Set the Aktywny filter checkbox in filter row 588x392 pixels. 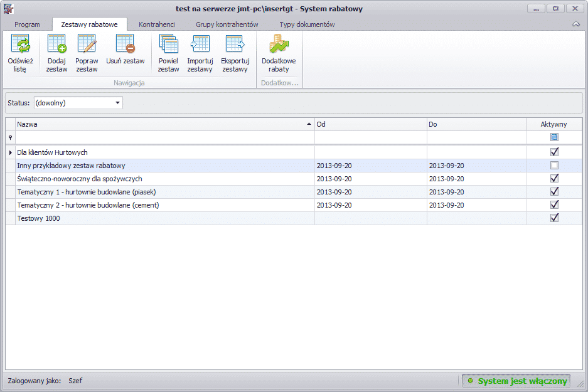pos(554,137)
